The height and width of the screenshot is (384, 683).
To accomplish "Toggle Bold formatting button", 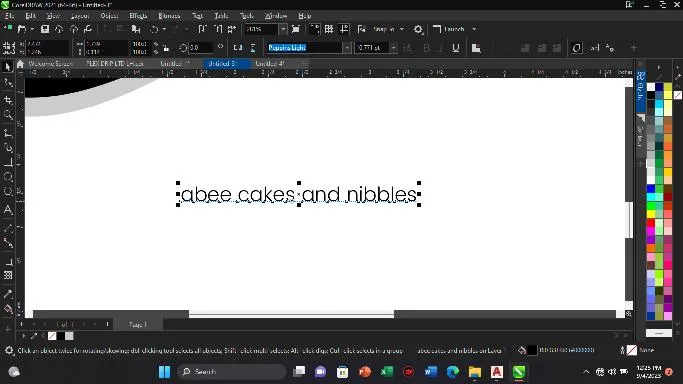I will [426, 48].
